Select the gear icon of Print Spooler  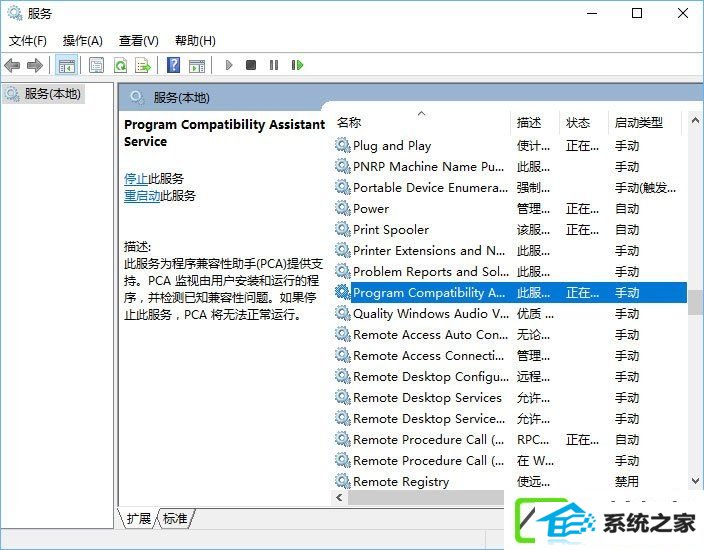343,229
